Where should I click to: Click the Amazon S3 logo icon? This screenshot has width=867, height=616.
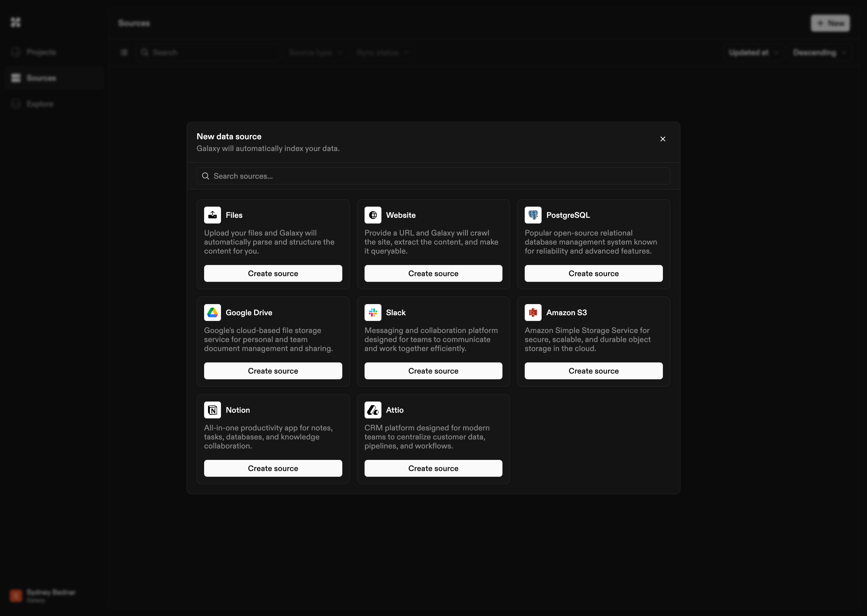click(533, 313)
